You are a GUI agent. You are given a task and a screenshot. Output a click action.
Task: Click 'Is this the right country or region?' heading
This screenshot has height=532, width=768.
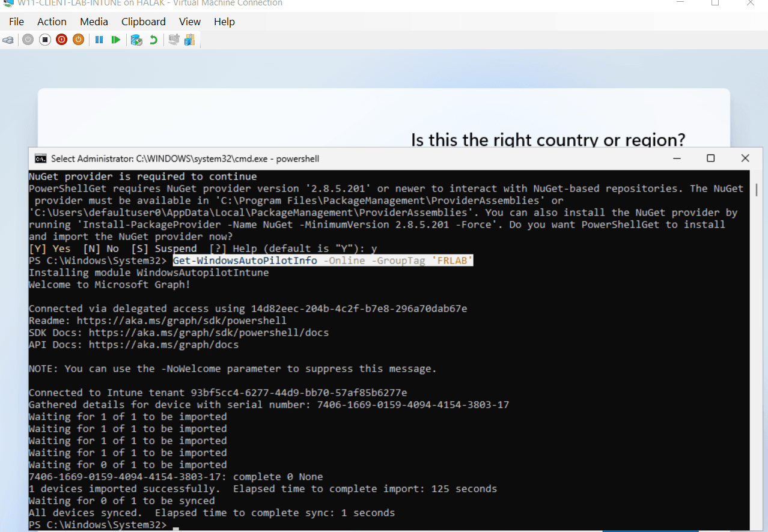(x=548, y=140)
